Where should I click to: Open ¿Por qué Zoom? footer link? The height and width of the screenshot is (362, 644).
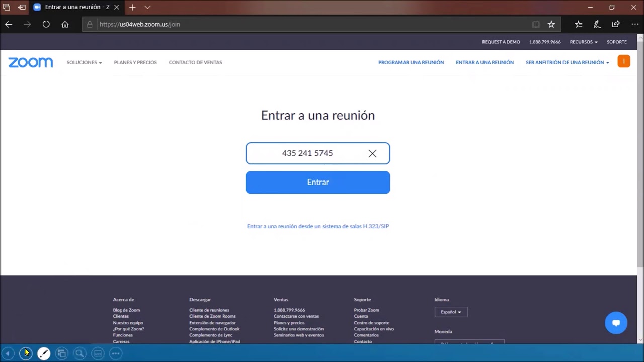[x=128, y=329]
